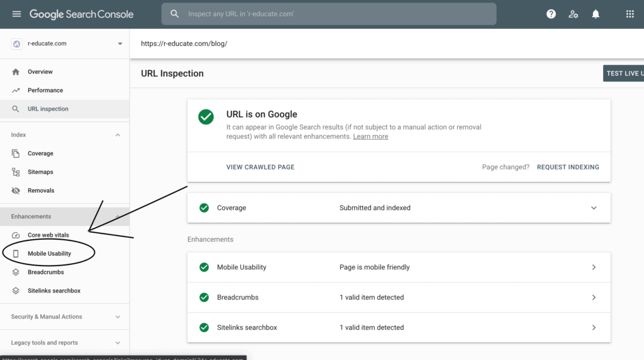Click the Sitelinks searchbox layers icon
Image resolution: width=644 pixels, height=360 pixels.
coord(16,291)
